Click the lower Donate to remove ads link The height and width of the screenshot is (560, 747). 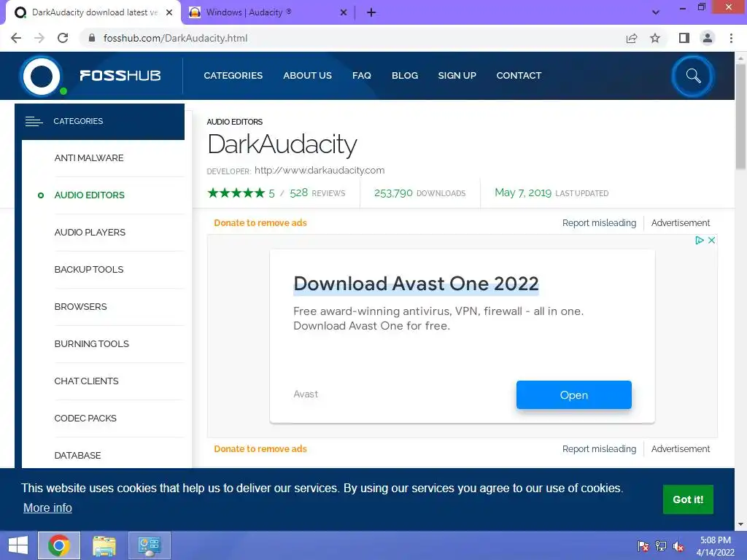point(260,449)
